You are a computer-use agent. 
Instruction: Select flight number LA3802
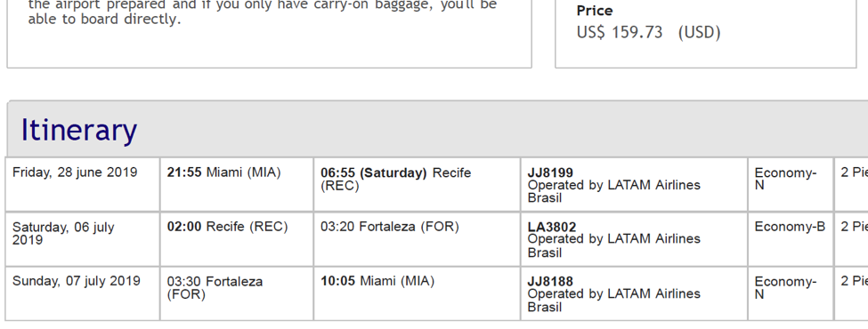(552, 228)
